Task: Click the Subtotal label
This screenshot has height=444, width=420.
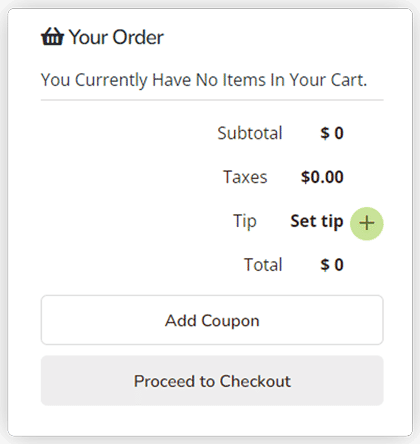Action: click(x=250, y=133)
